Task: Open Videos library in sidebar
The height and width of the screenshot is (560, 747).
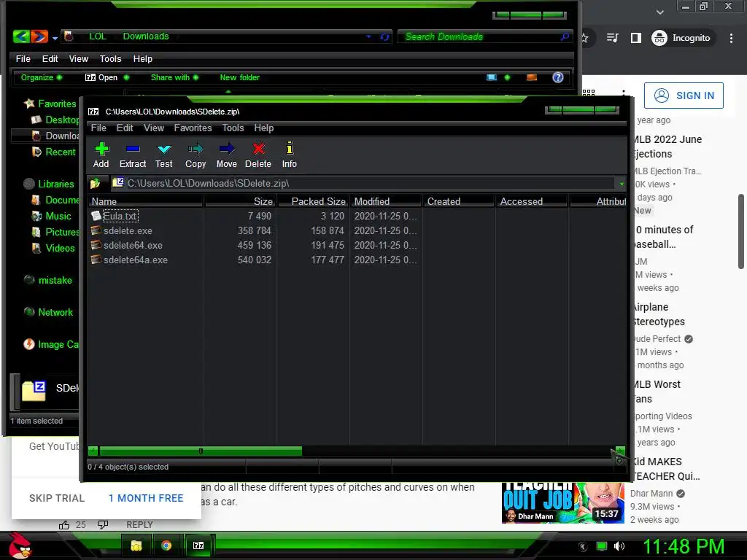Action: click(53, 248)
